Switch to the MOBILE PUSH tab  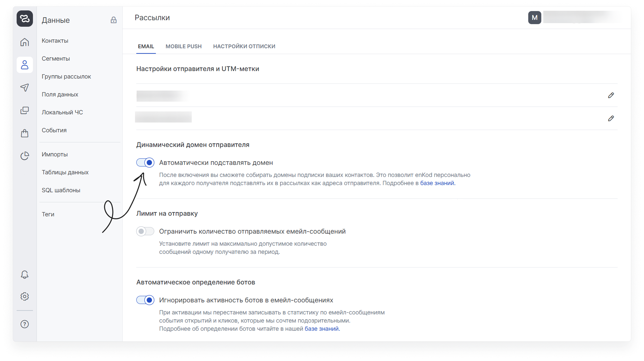pyautogui.click(x=184, y=46)
